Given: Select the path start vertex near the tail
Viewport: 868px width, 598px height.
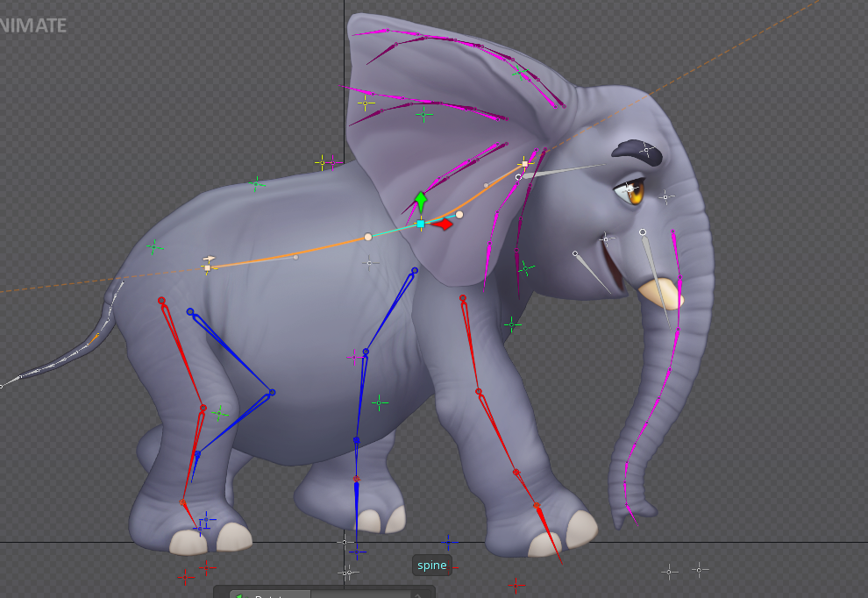Looking at the screenshot, I should (208, 267).
